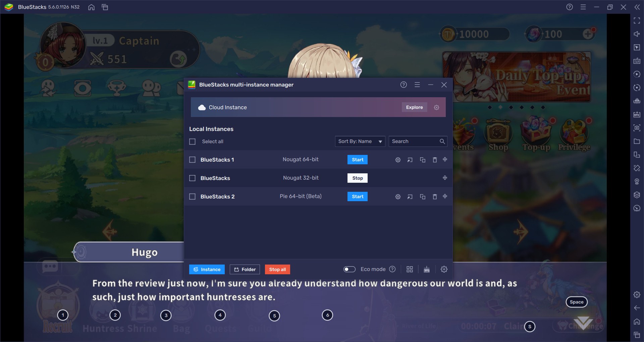This screenshot has width=644, height=342.
Task: Open settings for the BlueStacks 2 instance
Action: click(x=398, y=197)
